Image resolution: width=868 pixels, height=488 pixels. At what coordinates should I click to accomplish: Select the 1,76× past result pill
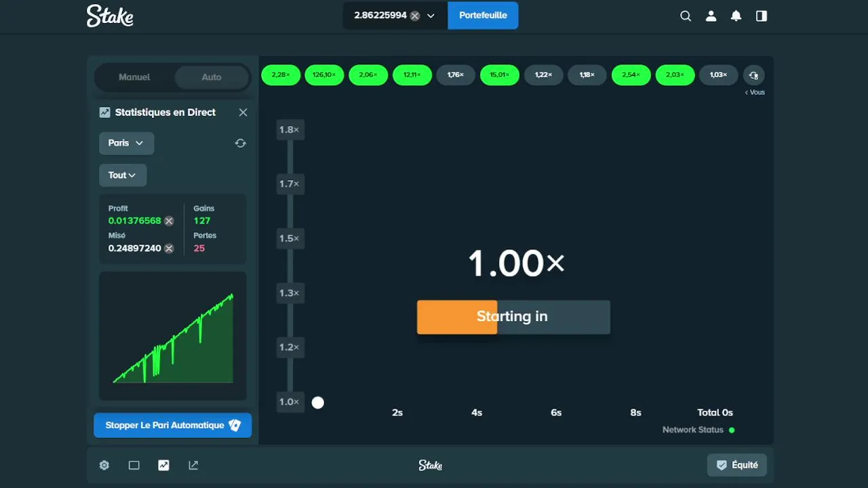click(x=456, y=75)
